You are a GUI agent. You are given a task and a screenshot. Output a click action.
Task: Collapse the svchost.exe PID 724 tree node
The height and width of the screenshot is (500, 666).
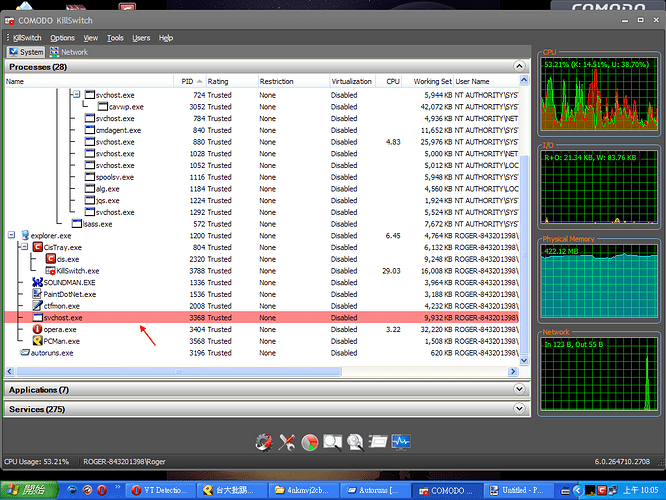pyautogui.click(x=76, y=94)
